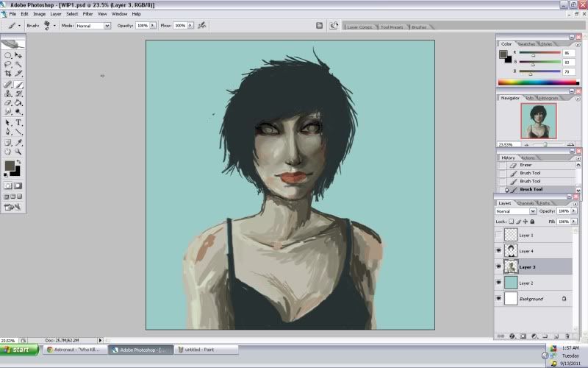Open the Filter menu
Screen dimensions: 588x368
[x=87, y=13]
